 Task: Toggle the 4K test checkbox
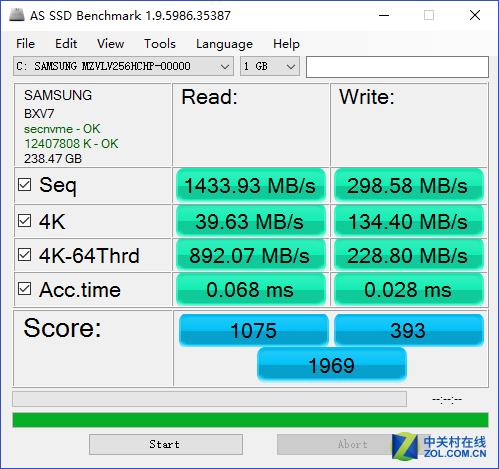tap(24, 220)
